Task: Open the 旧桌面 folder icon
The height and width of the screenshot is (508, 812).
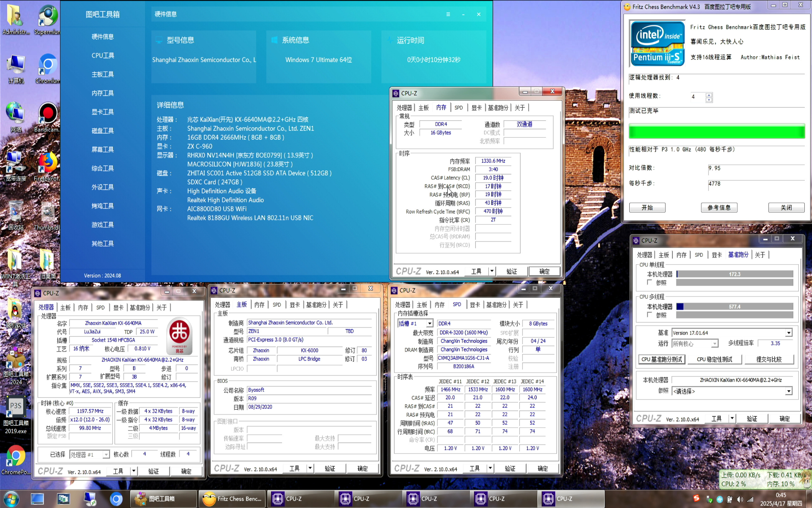Action: tap(47, 264)
